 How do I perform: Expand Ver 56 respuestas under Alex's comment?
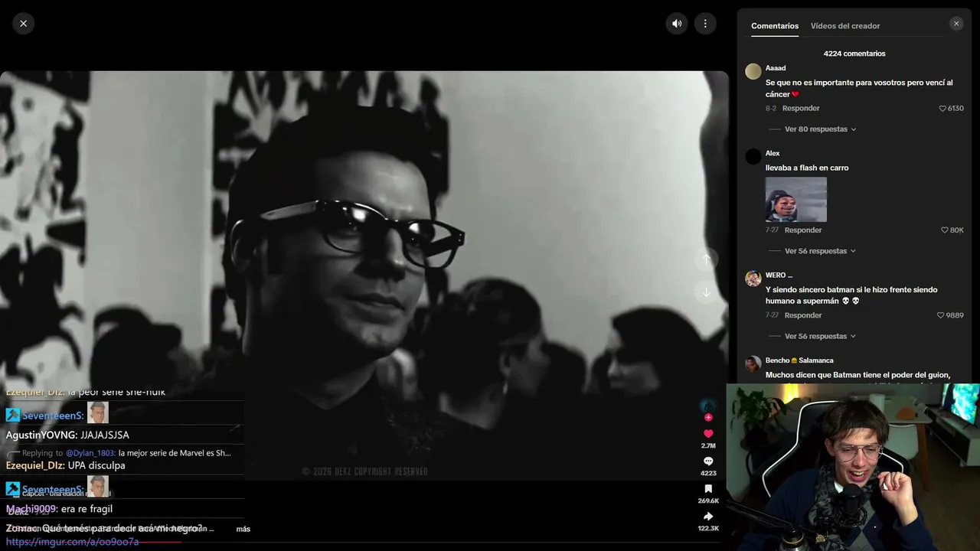point(820,251)
